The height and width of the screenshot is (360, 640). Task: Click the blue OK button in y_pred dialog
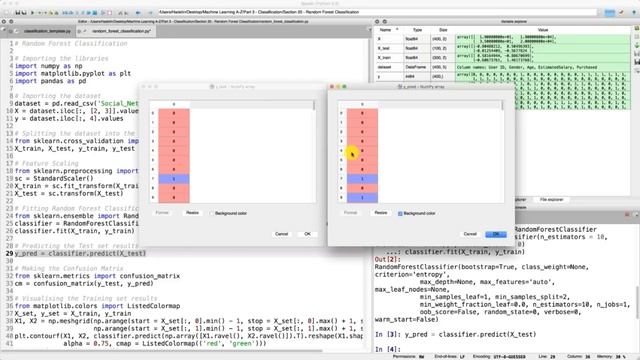[496, 234]
